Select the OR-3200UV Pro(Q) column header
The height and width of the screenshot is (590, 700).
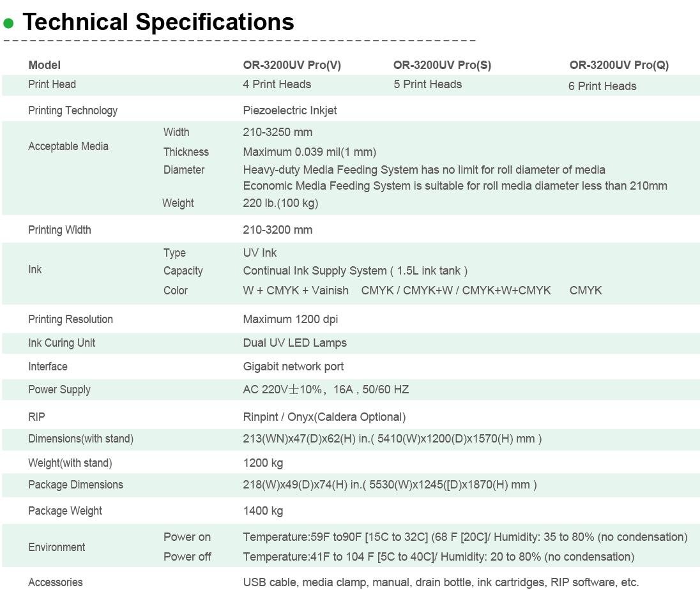pos(619,65)
